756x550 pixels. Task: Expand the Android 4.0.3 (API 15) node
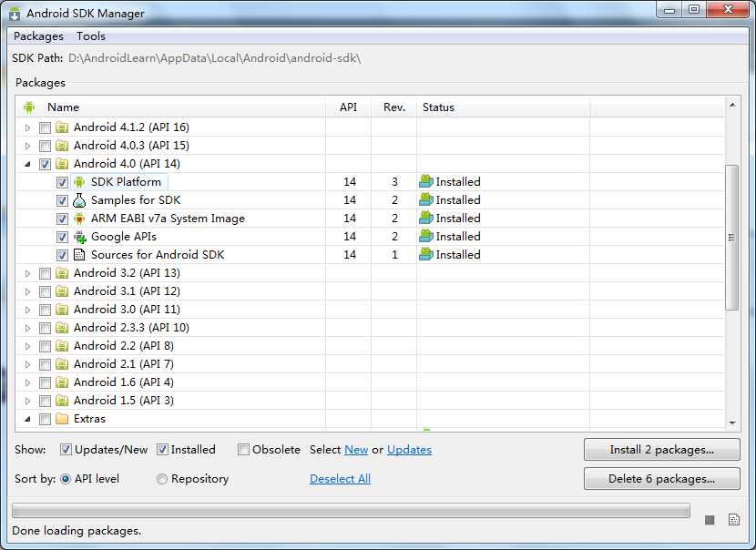[x=27, y=146]
